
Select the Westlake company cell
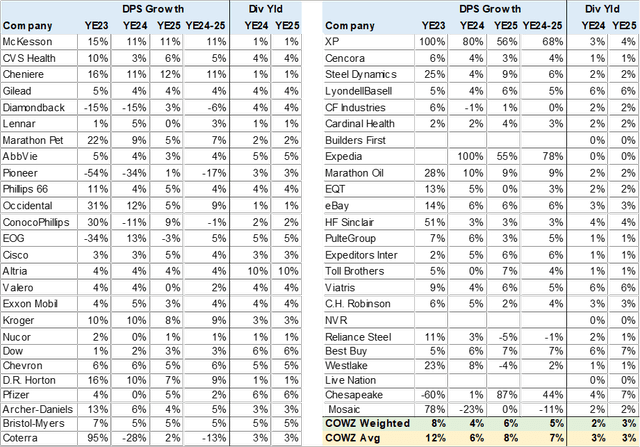346,366
